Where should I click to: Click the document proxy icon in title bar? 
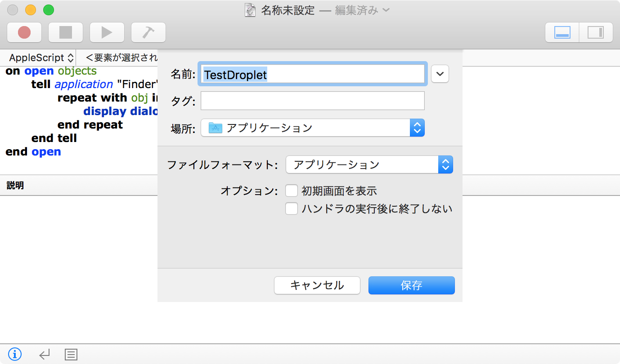click(x=250, y=10)
